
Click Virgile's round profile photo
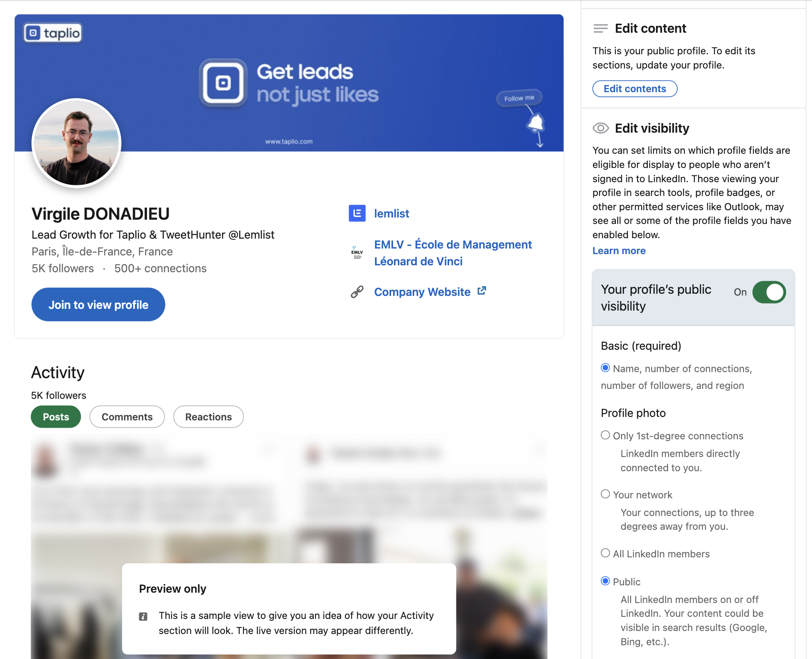click(x=77, y=143)
